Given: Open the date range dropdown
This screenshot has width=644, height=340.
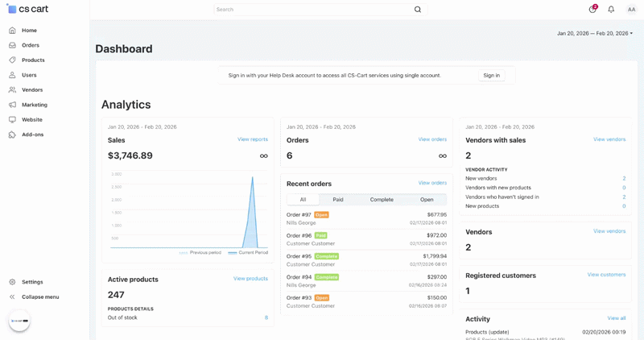Looking at the screenshot, I should pos(594,34).
